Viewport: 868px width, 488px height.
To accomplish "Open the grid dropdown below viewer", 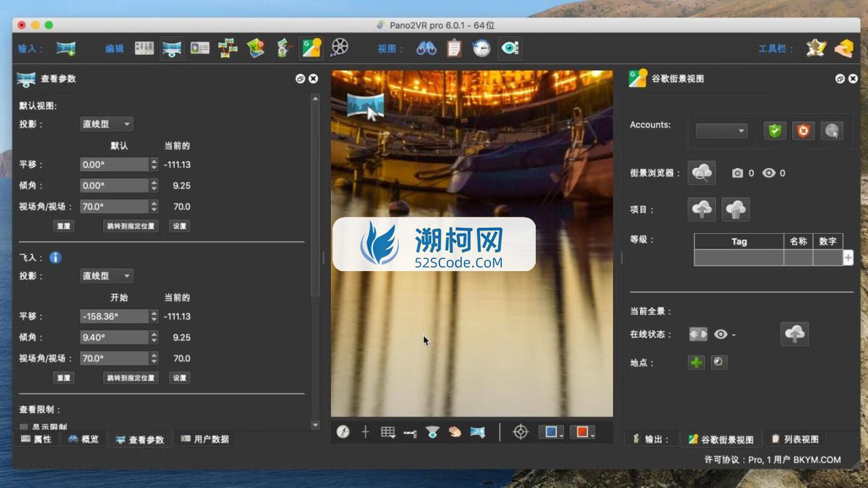I will point(388,432).
